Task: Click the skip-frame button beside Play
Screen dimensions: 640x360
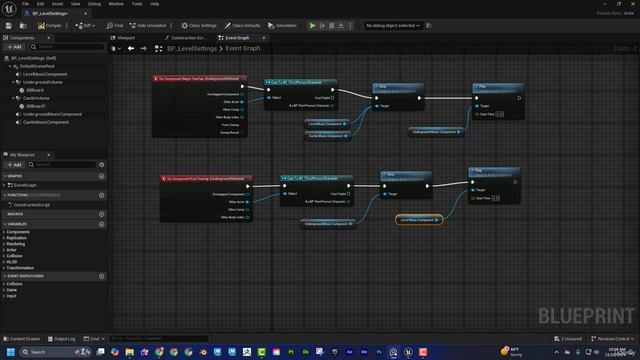Action: pyautogui.click(x=322, y=26)
